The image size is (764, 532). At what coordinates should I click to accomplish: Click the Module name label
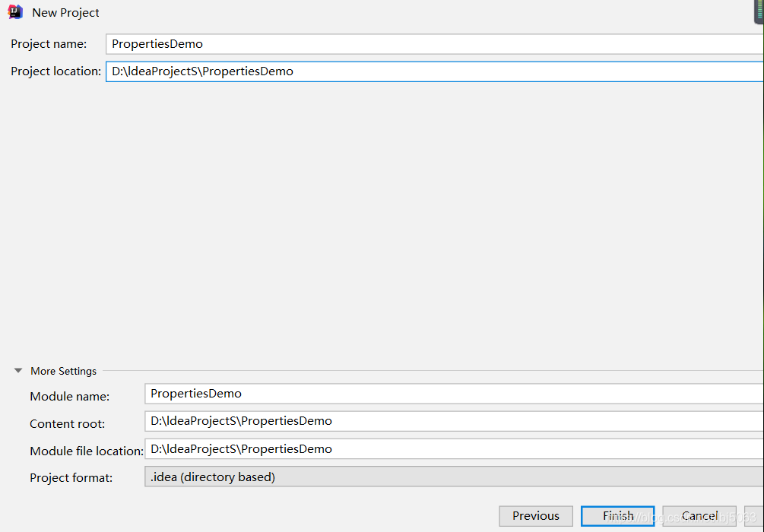[70, 397]
